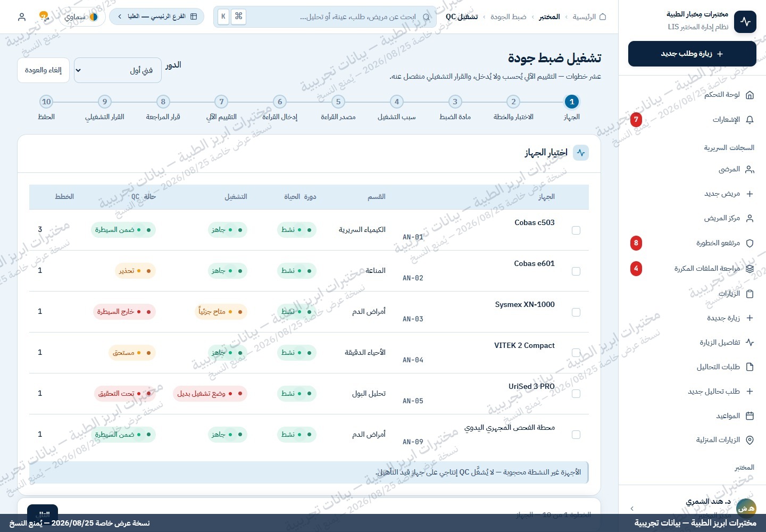The height and width of the screenshot is (532, 766).
Task: Jump to step 2 الاختبار والخطة
Action: pyautogui.click(x=513, y=107)
